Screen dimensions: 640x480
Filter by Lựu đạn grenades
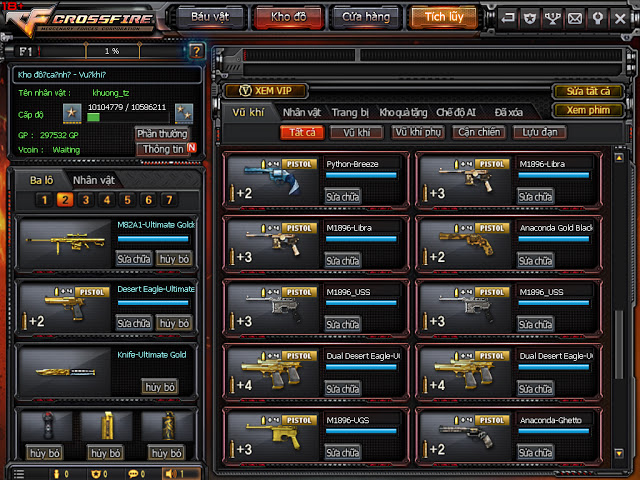click(540, 132)
